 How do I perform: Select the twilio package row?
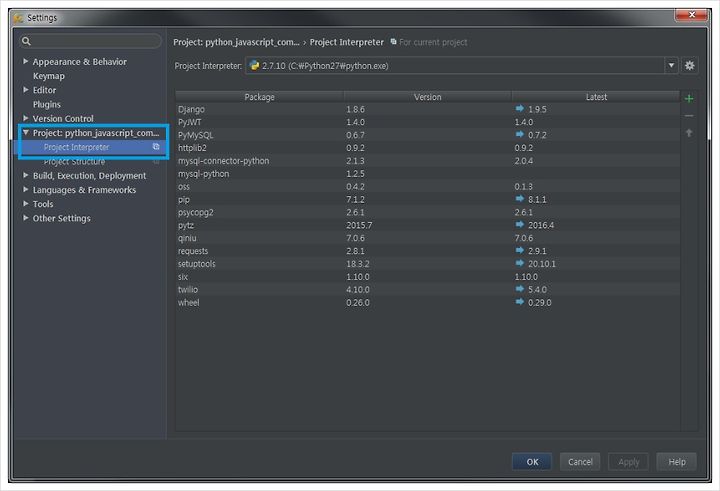(428, 289)
